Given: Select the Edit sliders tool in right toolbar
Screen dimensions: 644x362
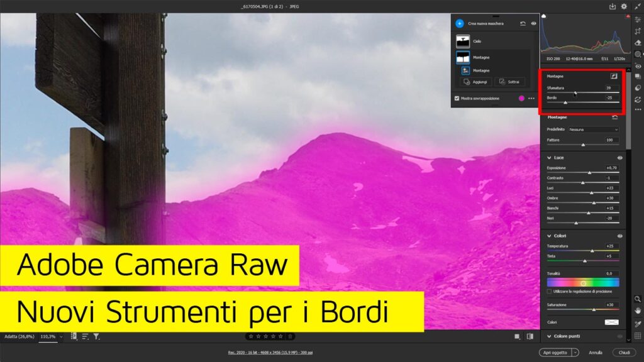Looking at the screenshot, I should coord(638,19).
